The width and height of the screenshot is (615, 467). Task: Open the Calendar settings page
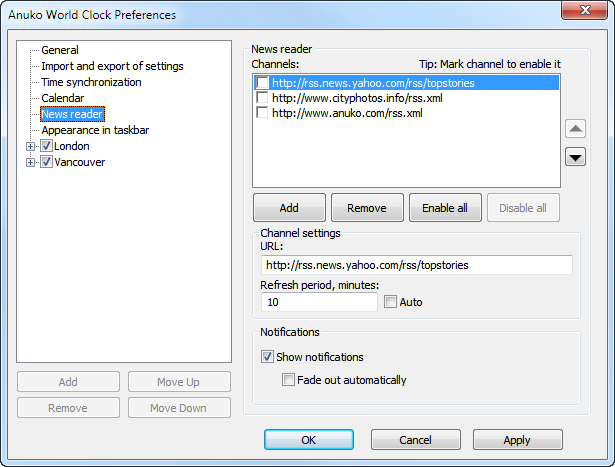(x=63, y=98)
